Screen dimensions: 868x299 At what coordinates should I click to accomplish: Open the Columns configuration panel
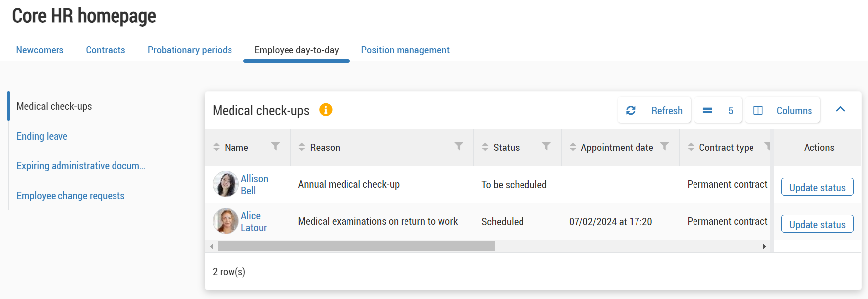click(782, 110)
